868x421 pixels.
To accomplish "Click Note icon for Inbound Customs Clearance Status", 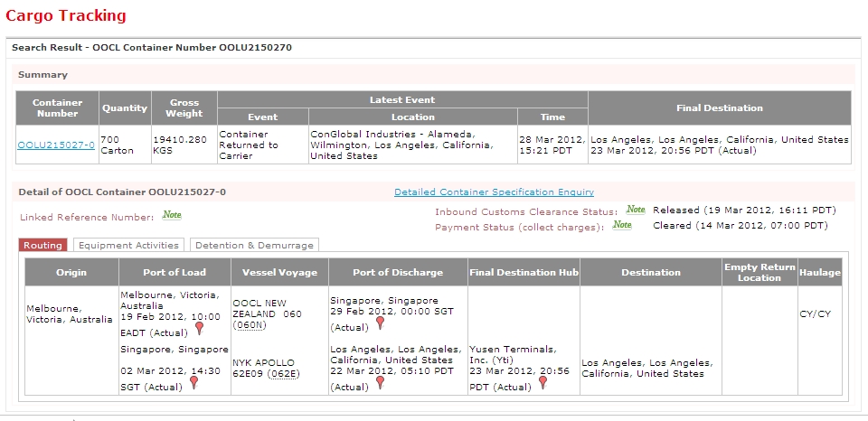I will tap(636, 210).
